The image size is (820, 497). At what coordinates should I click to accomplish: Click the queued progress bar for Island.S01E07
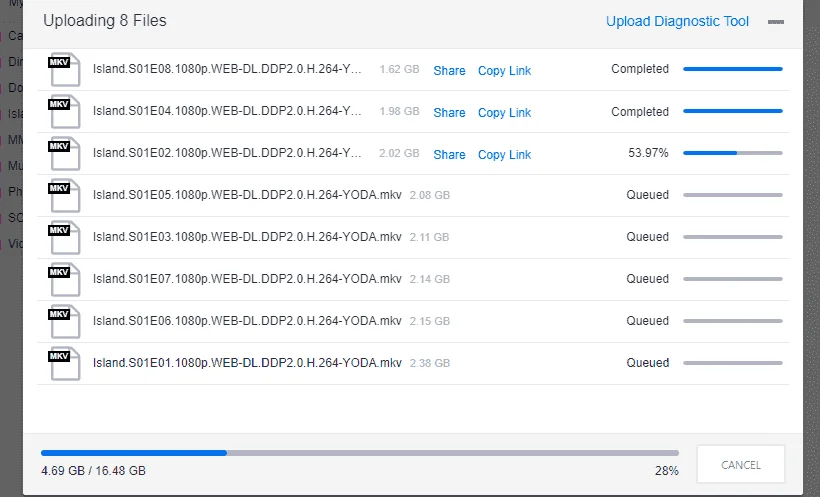(733, 279)
